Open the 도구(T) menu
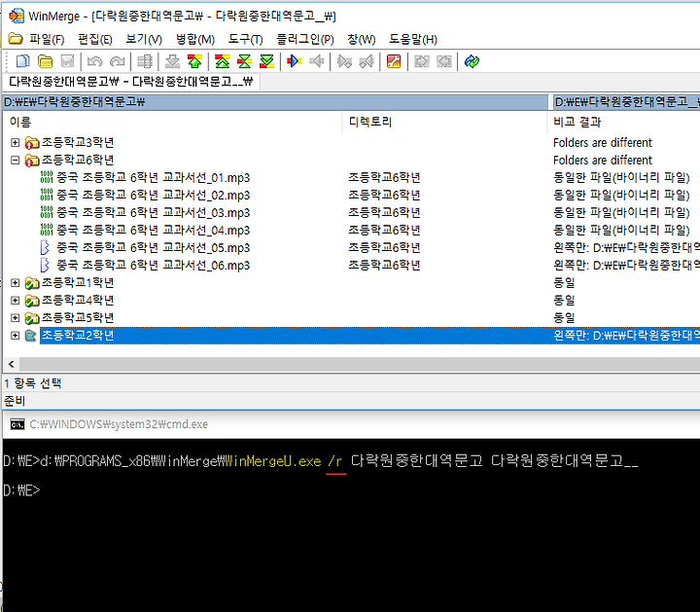Viewport: 700px width, 612px height. pyautogui.click(x=246, y=39)
